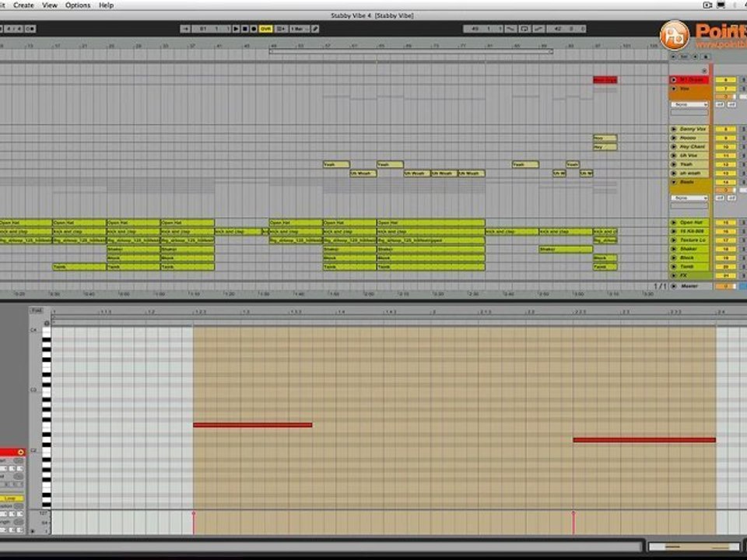Toggle the Punch-Out switch
Image resolution: width=747 pixels, height=560 pixels.
click(x=538, y=29)
